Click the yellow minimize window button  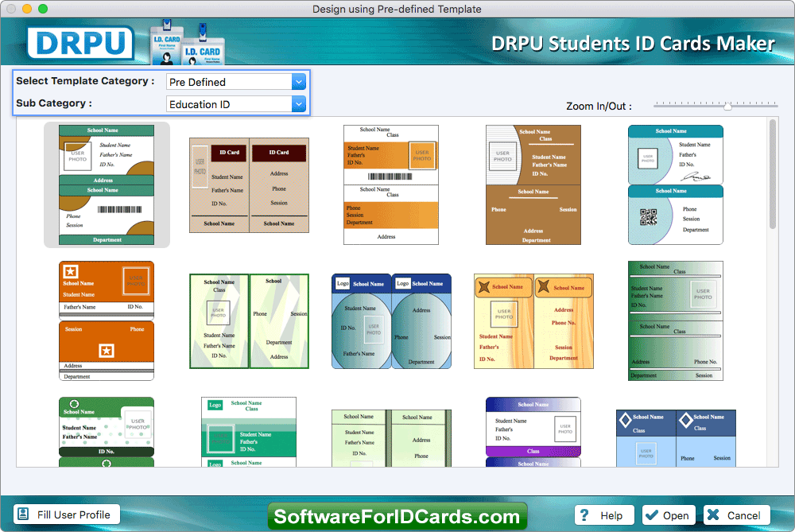click(x=27, y=9)
